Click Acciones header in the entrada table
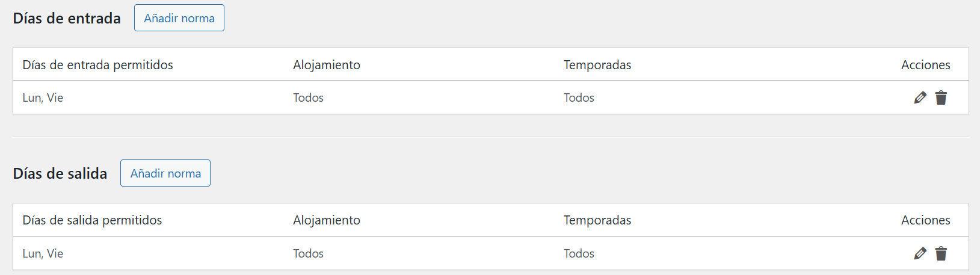Viewport: 980px width, 275px height. [x=925, y=65]
